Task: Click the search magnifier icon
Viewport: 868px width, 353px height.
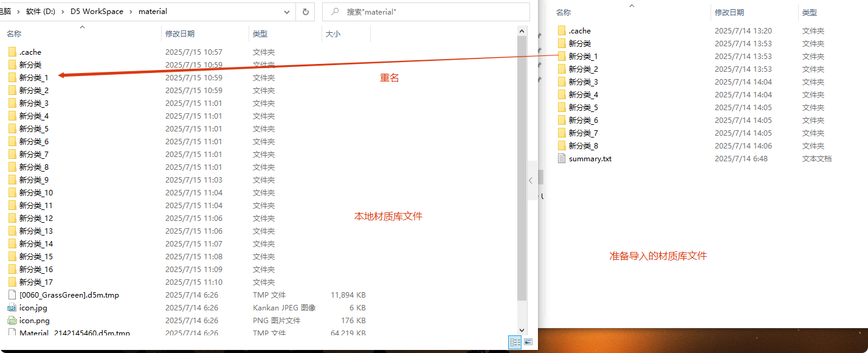Action: (334, 12)
